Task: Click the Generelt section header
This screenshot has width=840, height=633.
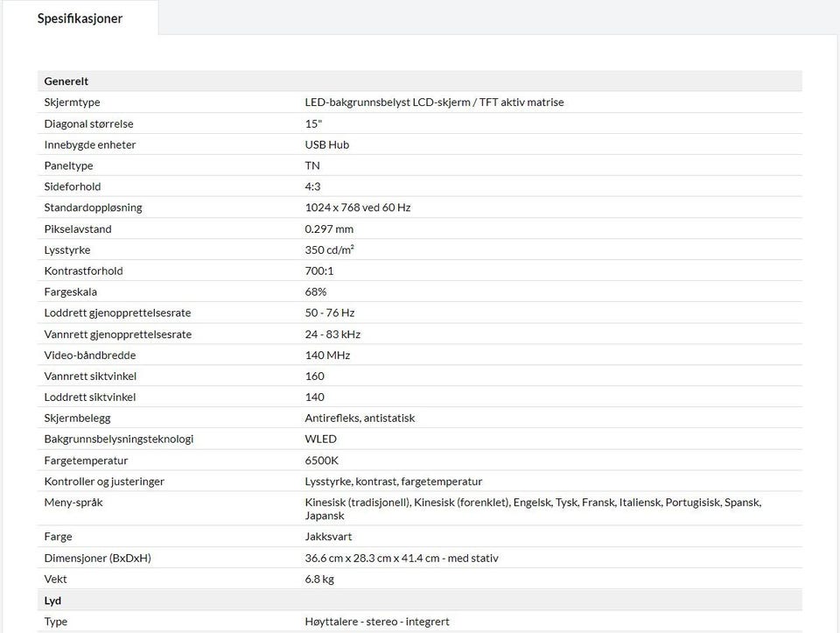Action: pyautogui.click(x=66, y=81)
